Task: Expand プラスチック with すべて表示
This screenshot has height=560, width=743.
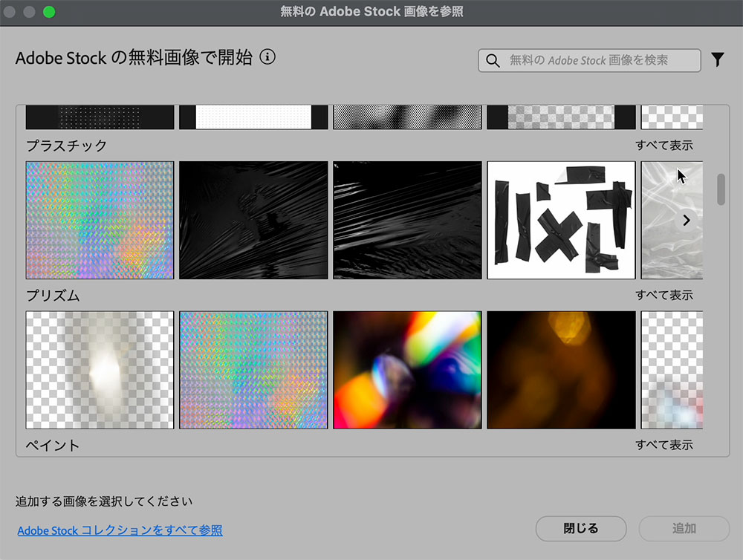Action: click(x=663, y=146)
